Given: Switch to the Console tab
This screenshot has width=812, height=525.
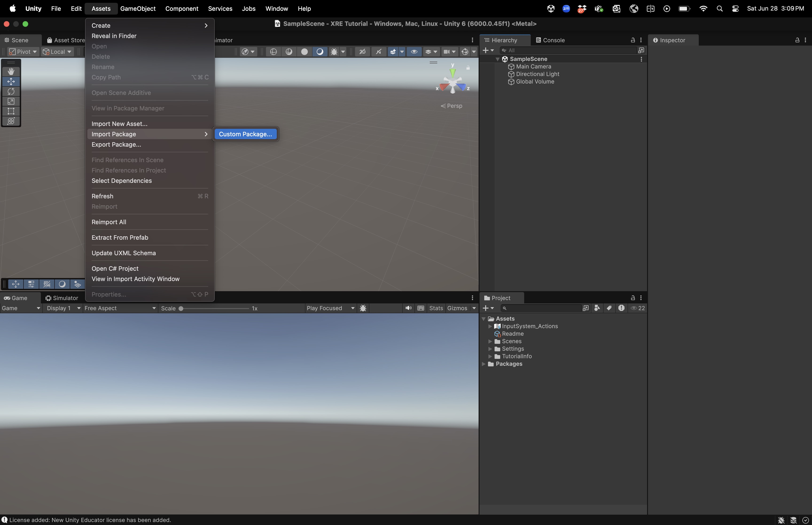Looking at the screenshot, I should pyautogui.click(x=550, y=40).
